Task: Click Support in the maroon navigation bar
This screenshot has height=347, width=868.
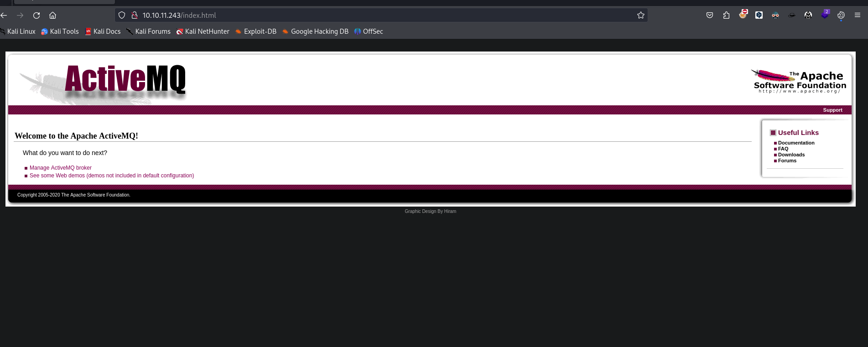Action: point(832,110)
